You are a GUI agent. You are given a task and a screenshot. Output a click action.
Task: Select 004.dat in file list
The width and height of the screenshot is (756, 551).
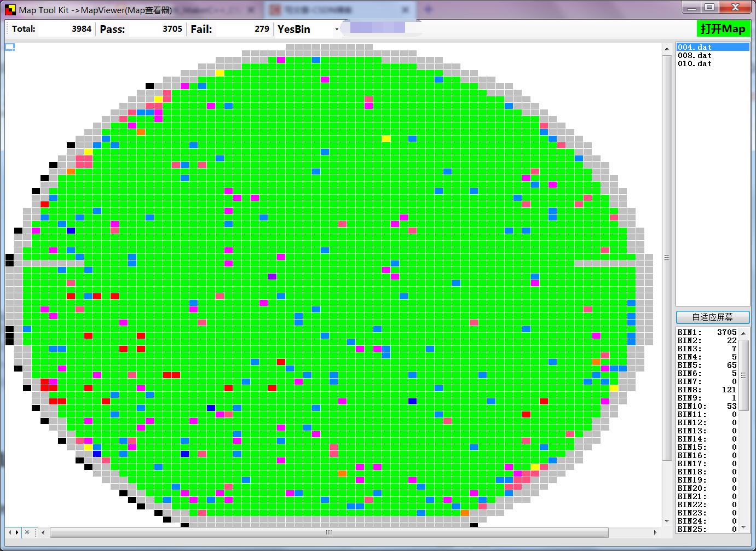pyautogui.click(x=713, y=47)
